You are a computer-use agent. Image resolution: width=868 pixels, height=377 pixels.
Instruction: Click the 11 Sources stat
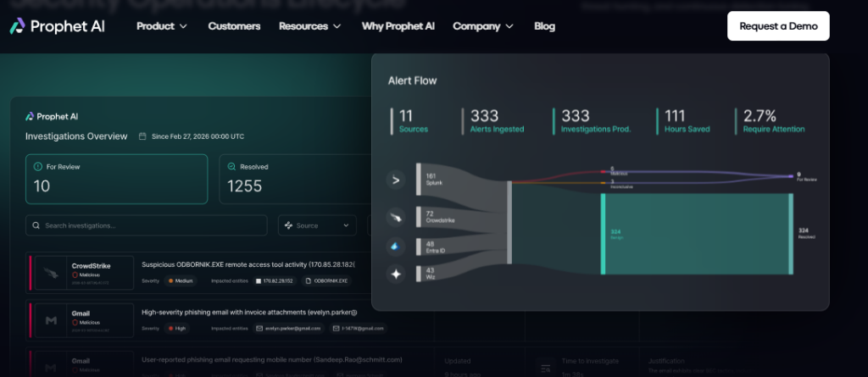(410, 121)
